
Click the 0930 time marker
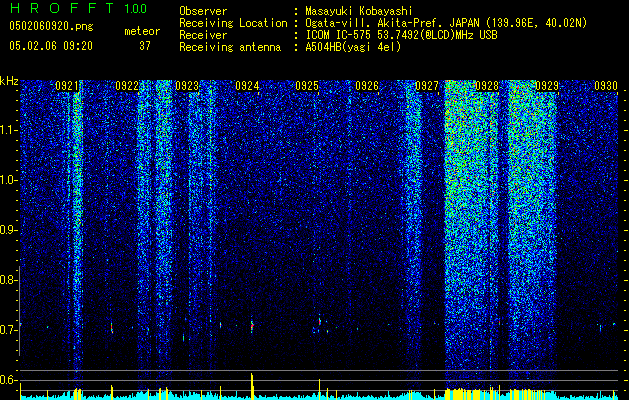[606, 86]
